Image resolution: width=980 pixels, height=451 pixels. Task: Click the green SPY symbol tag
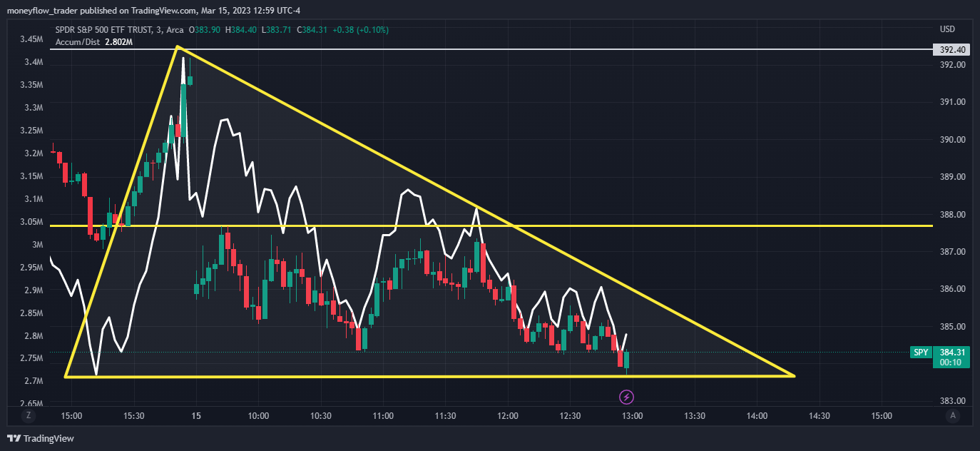point(921,353)
